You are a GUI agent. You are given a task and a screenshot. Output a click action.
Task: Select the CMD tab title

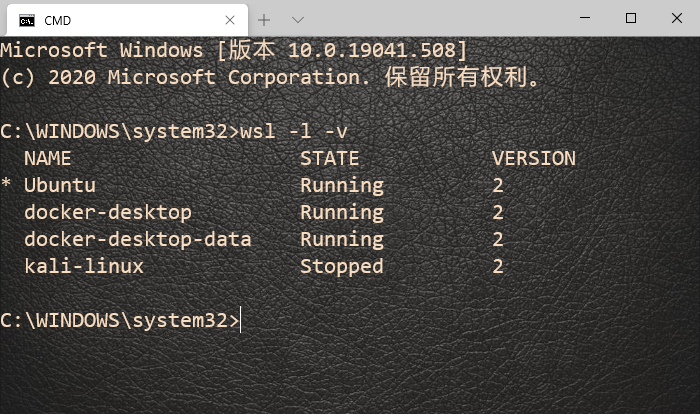(58, 21)
